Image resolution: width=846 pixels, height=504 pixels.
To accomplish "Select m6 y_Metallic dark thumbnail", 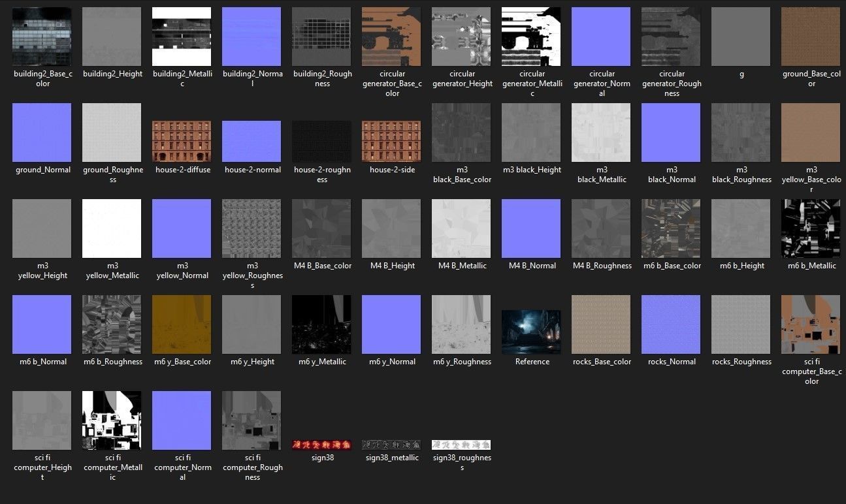I will tap(321, 324).
